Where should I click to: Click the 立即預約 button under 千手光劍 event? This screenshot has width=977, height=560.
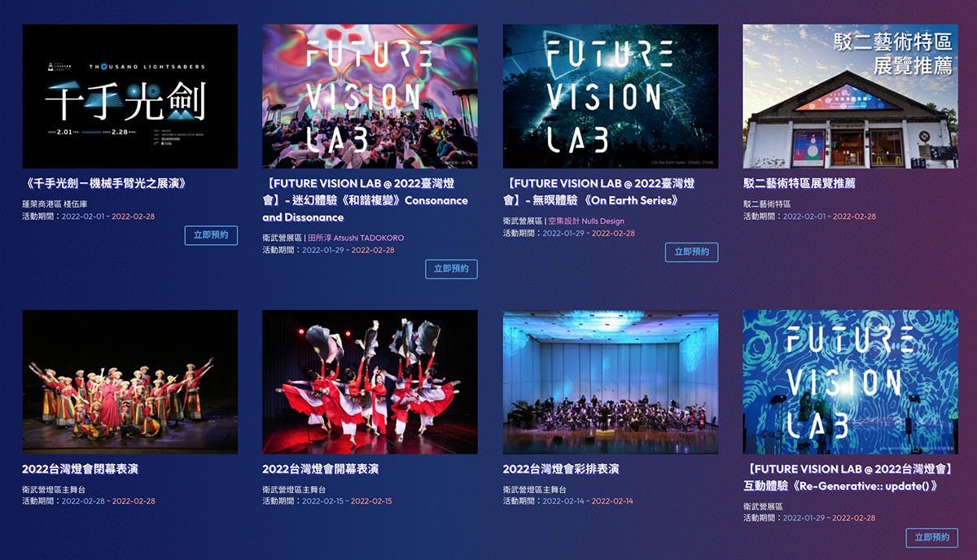[x=211, y=235]
